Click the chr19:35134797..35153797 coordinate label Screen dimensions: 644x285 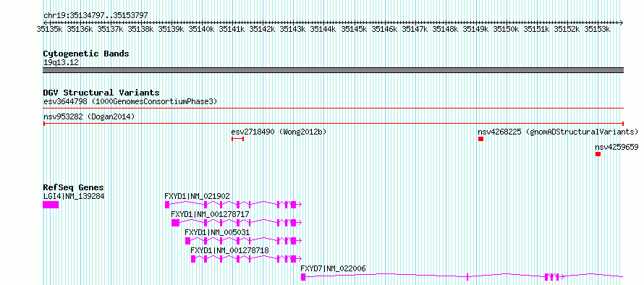(x=96, y=15)
